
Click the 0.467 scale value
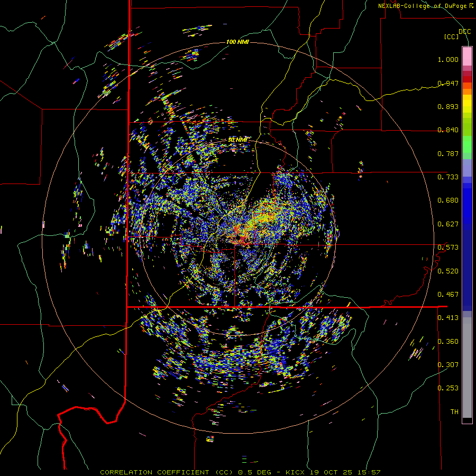click(448, 295)
